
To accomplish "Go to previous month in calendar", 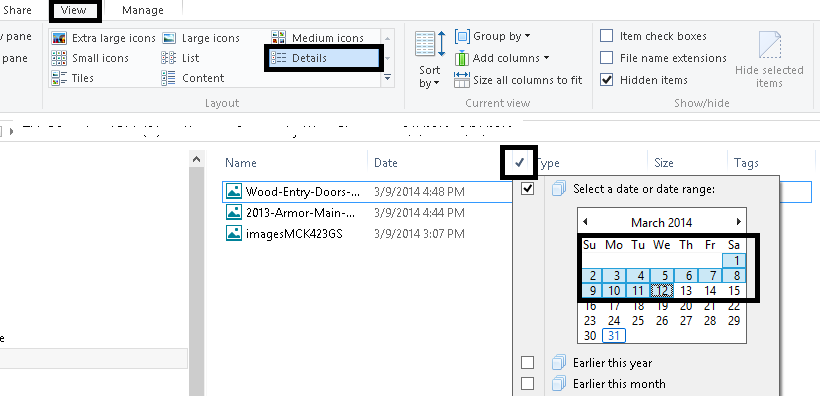I will coord(585,222).
